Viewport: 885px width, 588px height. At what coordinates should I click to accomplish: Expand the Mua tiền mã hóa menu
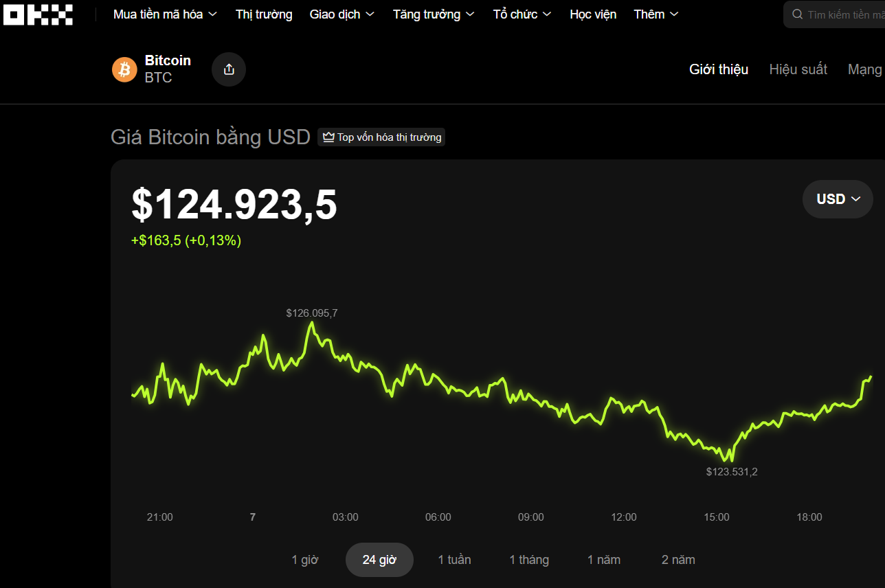pyautogui.click(x=165, y=14)
